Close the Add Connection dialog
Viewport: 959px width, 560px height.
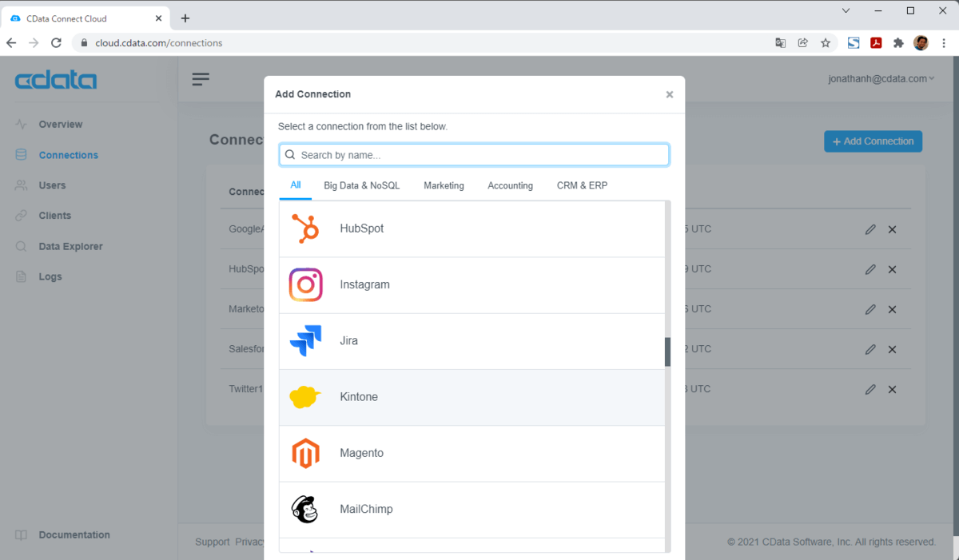pos(670,94)
